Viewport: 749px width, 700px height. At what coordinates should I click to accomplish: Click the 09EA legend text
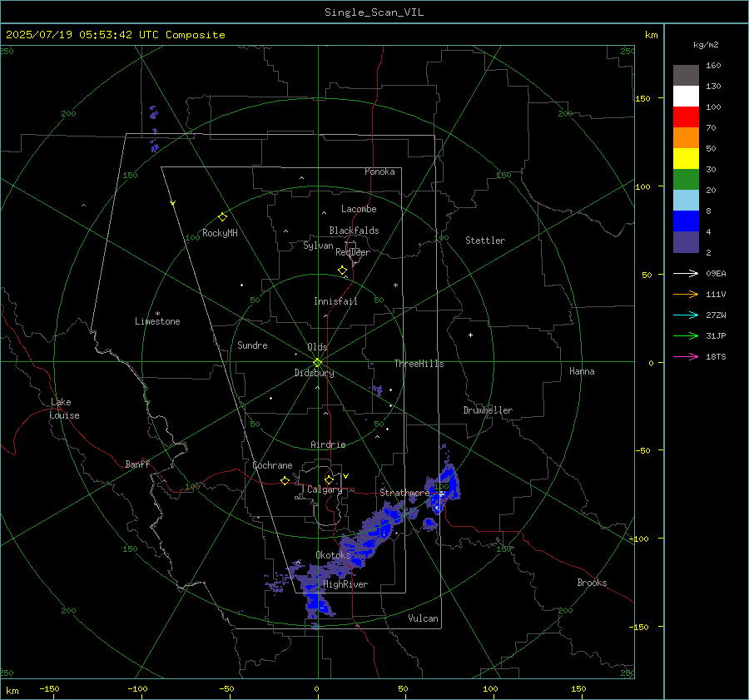tap(716, 273)
